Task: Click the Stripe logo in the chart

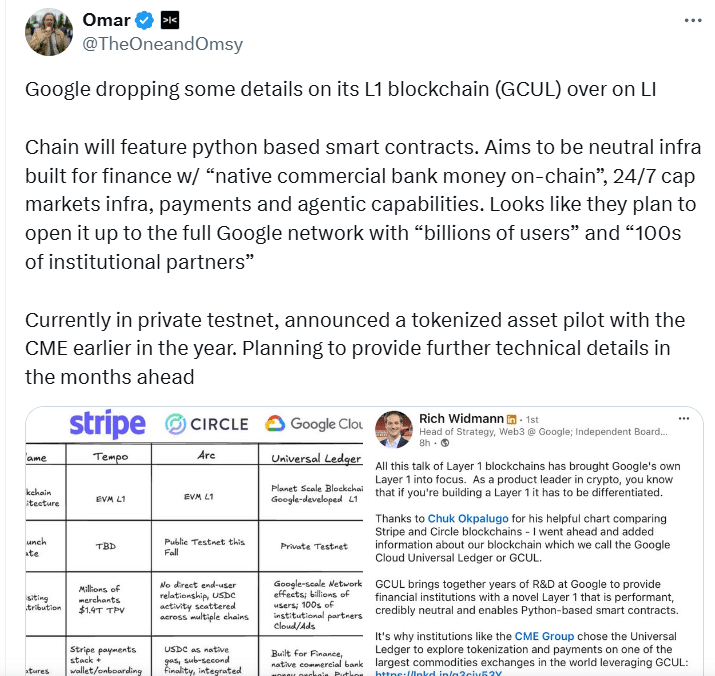Action: [107, 423]
